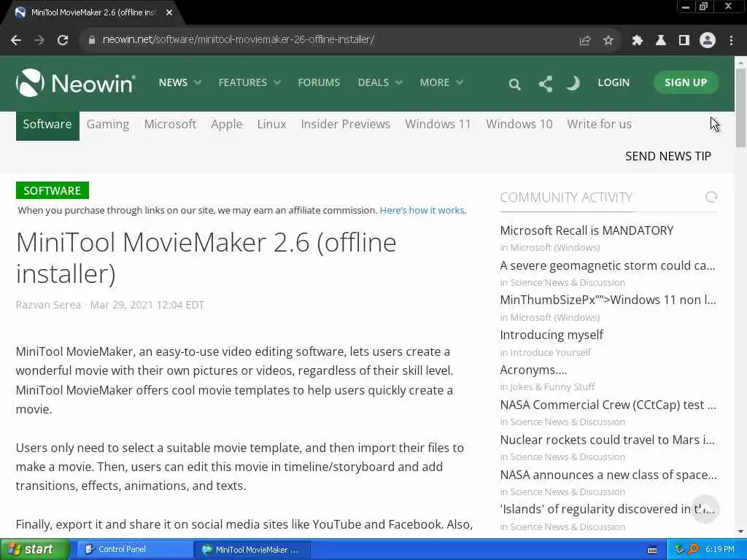747x560 pixels.
Task: Select MiniTool MovieMaker taskbar button
Action: tap(252, 550)
